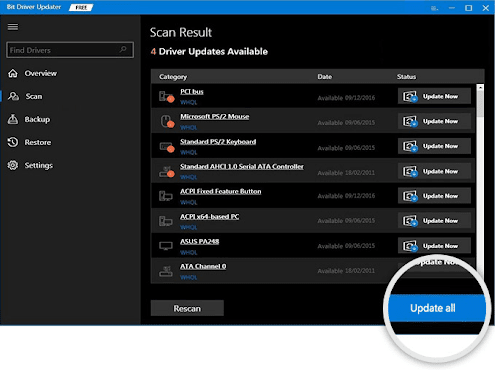Click the title bar icon left of minimize
Image resolution: width=495 pixels, height=370 pixels.
coord(434,8)
